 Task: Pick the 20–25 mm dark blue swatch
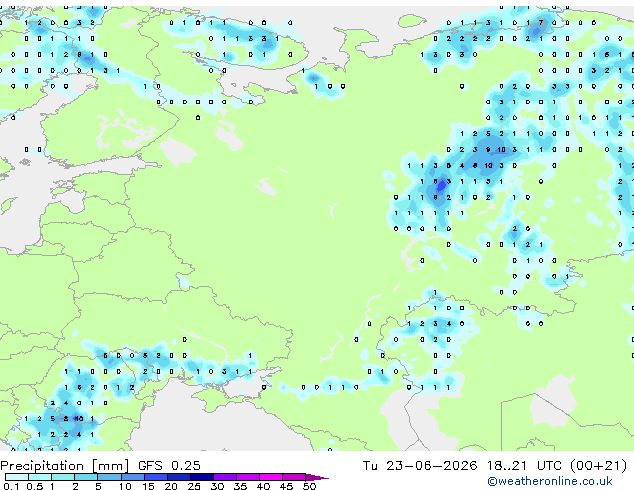tap(178, 477)
